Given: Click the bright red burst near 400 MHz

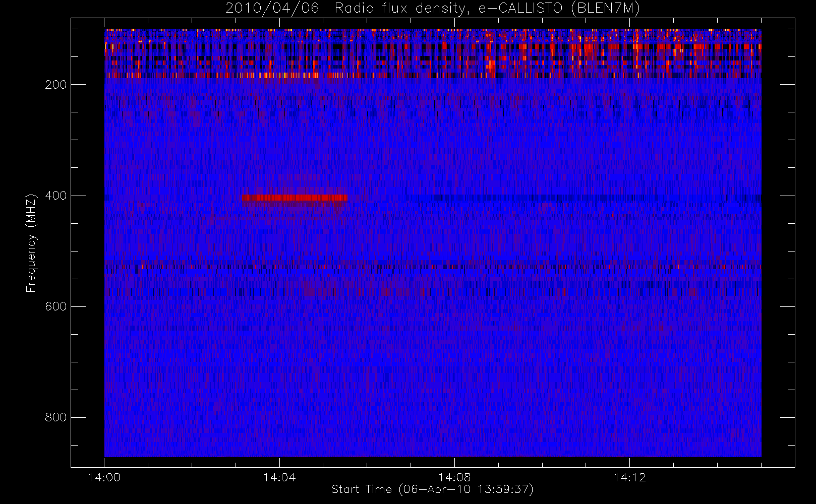Looking at the screenshot, I should [x=295, y=198].
